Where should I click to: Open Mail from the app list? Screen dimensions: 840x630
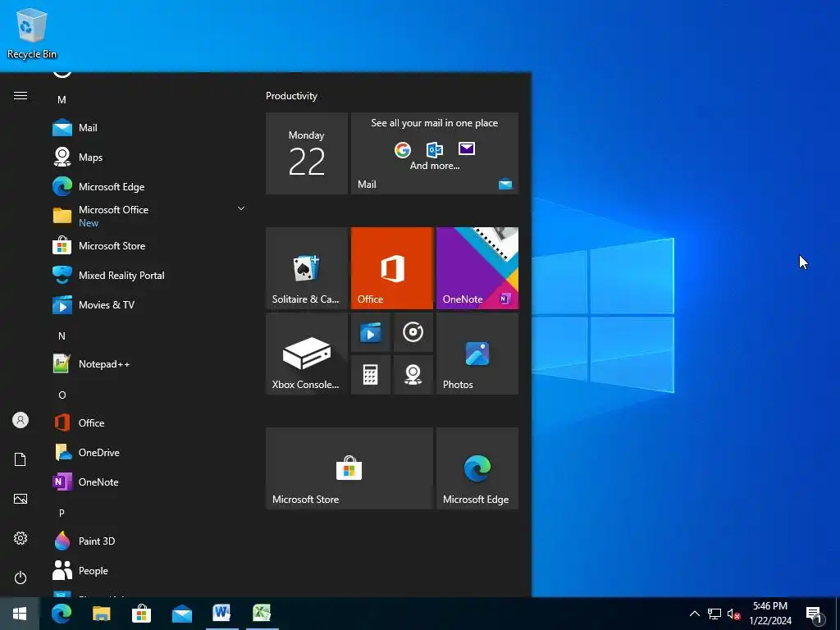coord(150,127)
